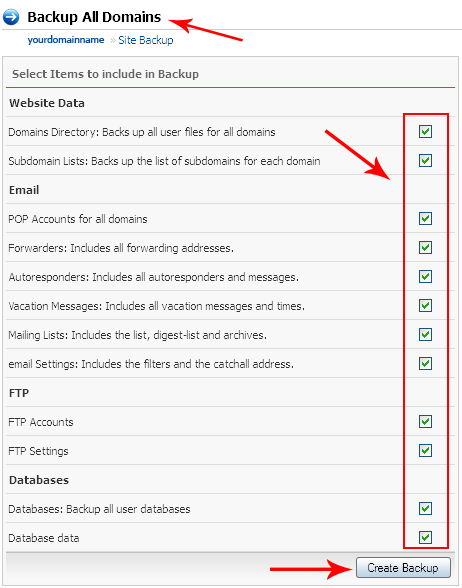Click the Website Data section header
462x588 pixels.
point(47,103)
